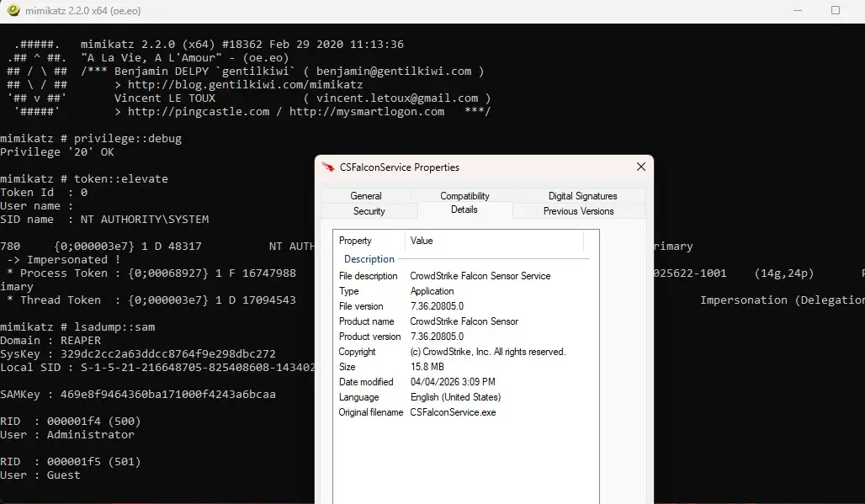
Task: Click the SID name NT AUTHORITY\SYSTEM line
Action: [105, 220]
